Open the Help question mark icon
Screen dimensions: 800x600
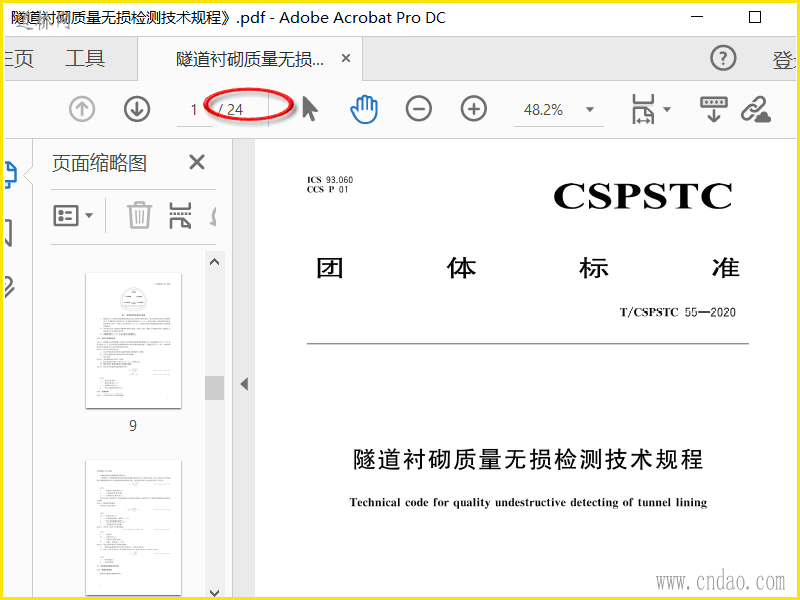(723, 58)
